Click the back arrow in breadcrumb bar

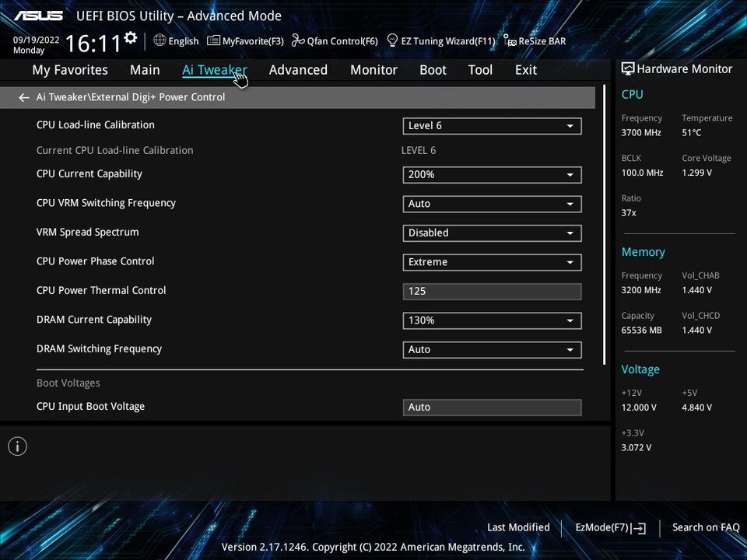24,98
